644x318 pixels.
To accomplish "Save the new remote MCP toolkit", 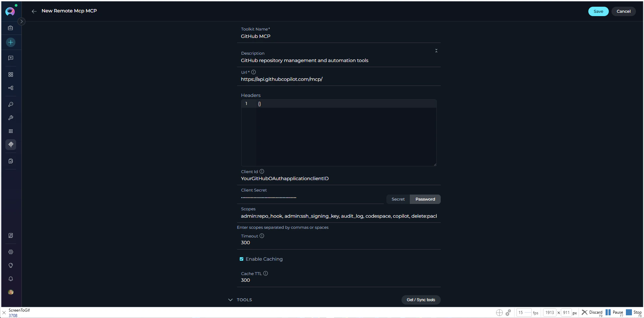I will (x=598, y=11).
